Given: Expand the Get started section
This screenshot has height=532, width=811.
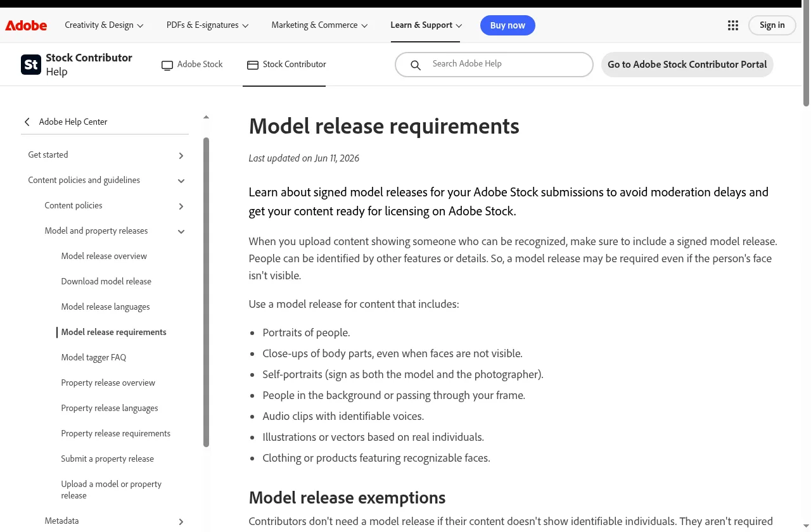Looking at the screenshot, I should (x=181, y=155).
